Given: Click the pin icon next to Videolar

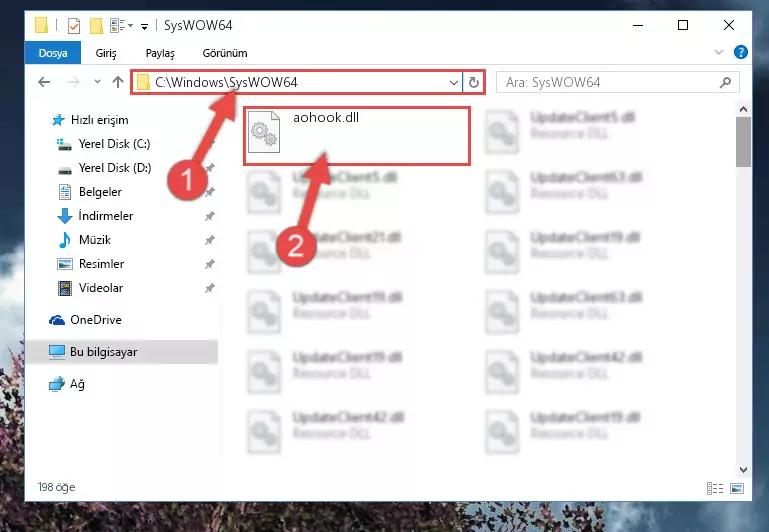Looking at the screenshot, I should click(x=209, y=288).
